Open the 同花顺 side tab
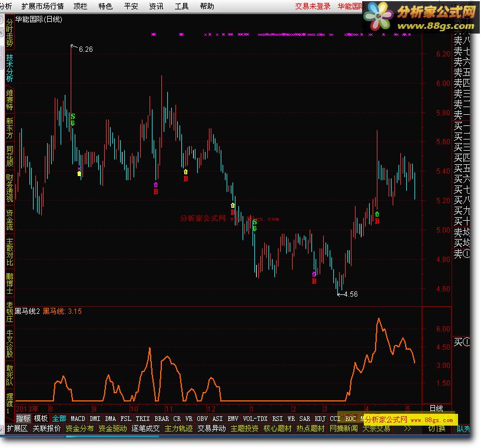 tap(9, 156)
